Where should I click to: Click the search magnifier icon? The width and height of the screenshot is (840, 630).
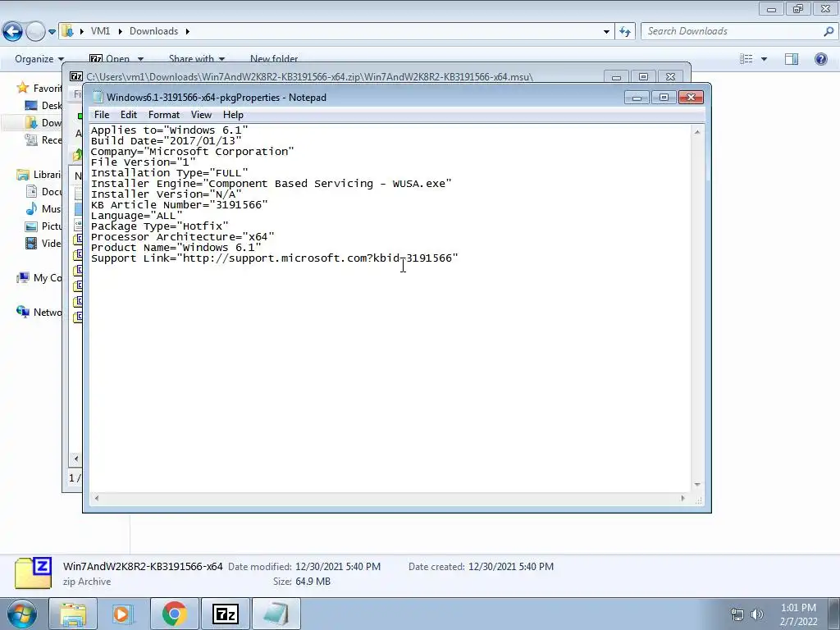829,31
